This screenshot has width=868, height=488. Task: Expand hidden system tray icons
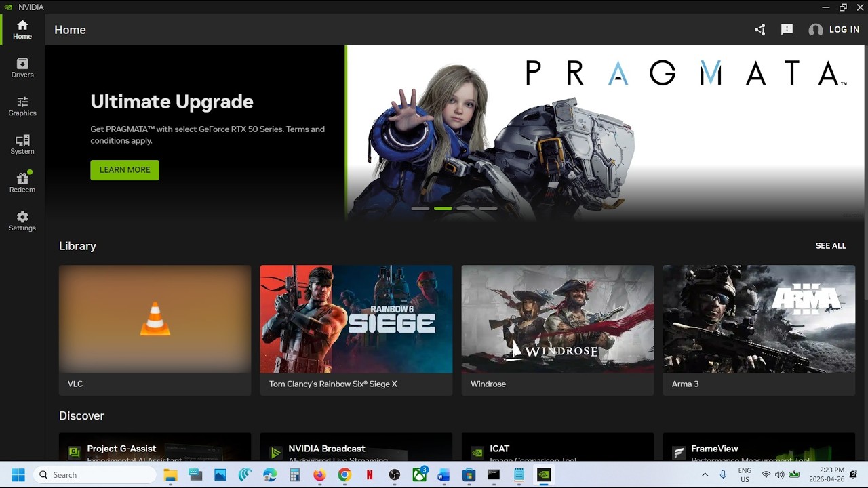(x=705, y=475)
